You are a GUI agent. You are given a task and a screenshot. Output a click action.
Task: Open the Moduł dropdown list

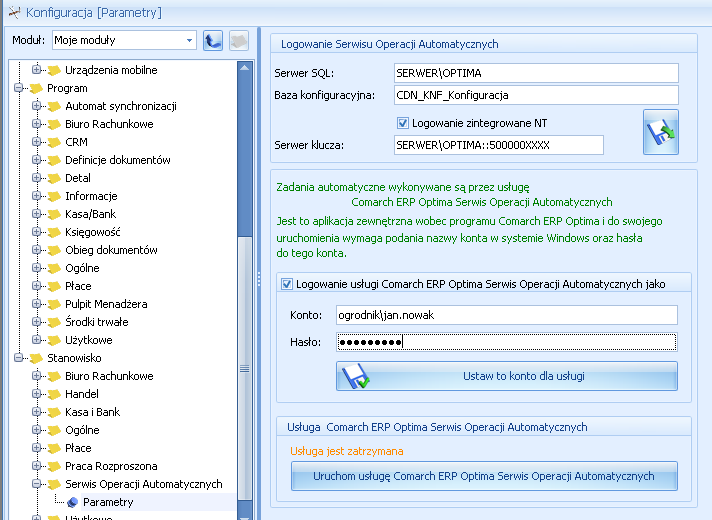click(189, 40)
